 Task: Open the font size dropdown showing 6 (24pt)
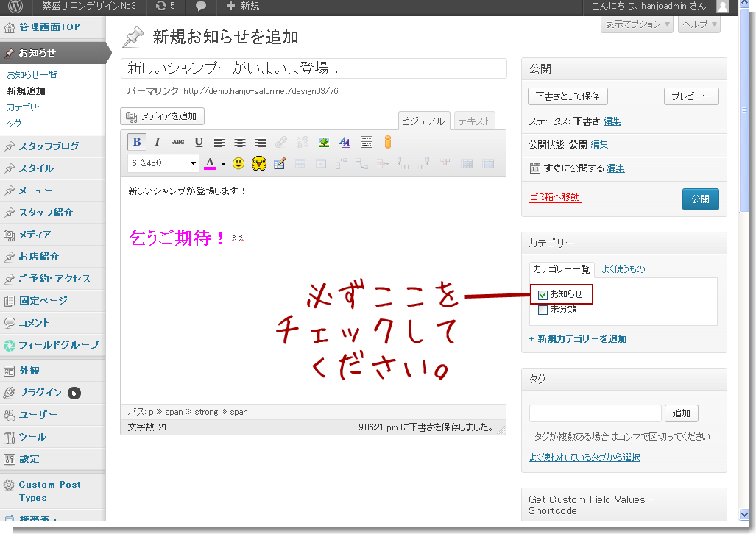point(163,163)
